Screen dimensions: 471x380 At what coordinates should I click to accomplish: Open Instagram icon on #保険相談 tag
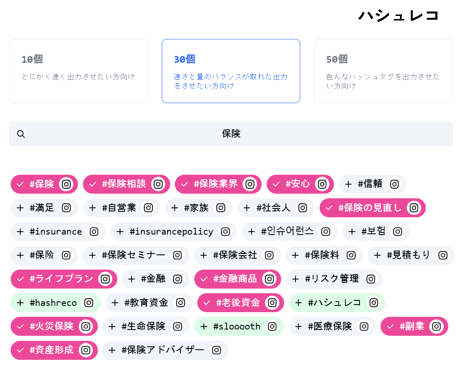(158, 184)
